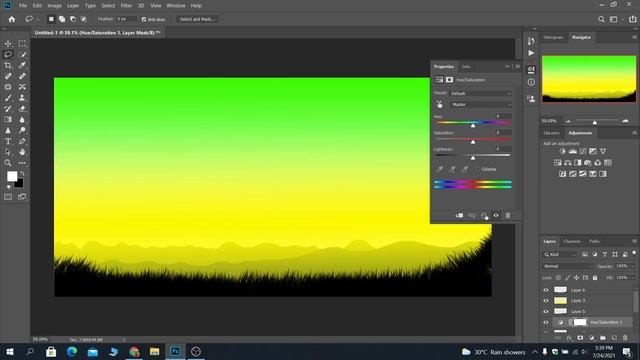Click the Navigator preview thumbnail
The height and width of the screenshot is (360, 640).
tap(589, 79)
